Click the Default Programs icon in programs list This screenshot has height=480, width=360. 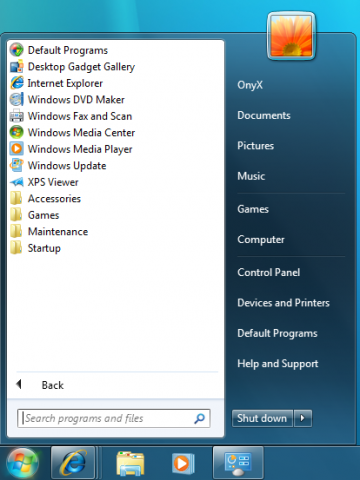tap(16, 50)
